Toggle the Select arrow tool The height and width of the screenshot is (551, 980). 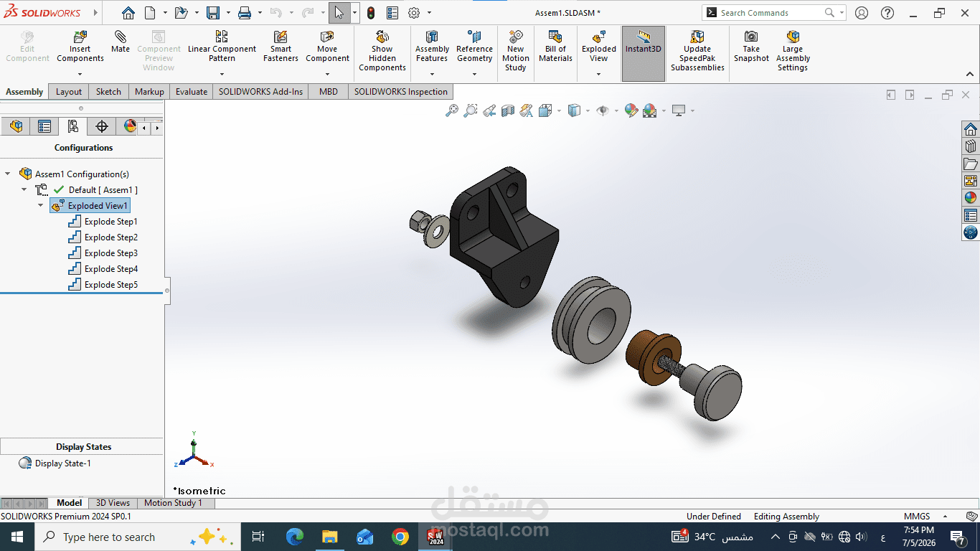click(339, 13)
